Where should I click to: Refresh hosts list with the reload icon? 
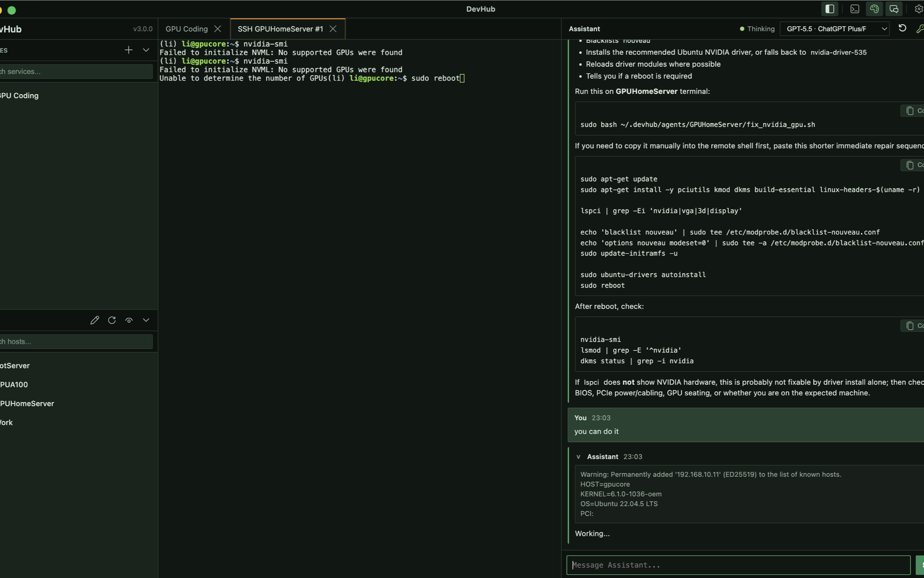112,320
